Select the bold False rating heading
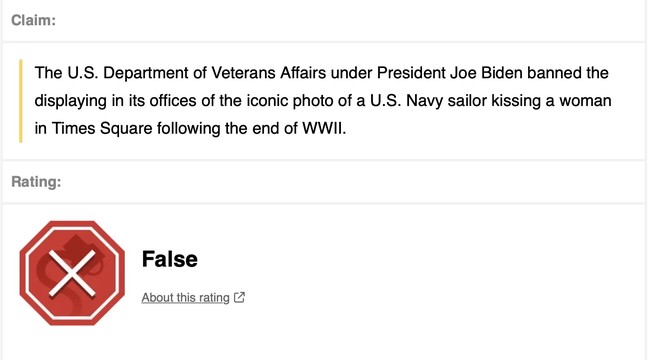The image size is (650, 360). pos(170,259)
